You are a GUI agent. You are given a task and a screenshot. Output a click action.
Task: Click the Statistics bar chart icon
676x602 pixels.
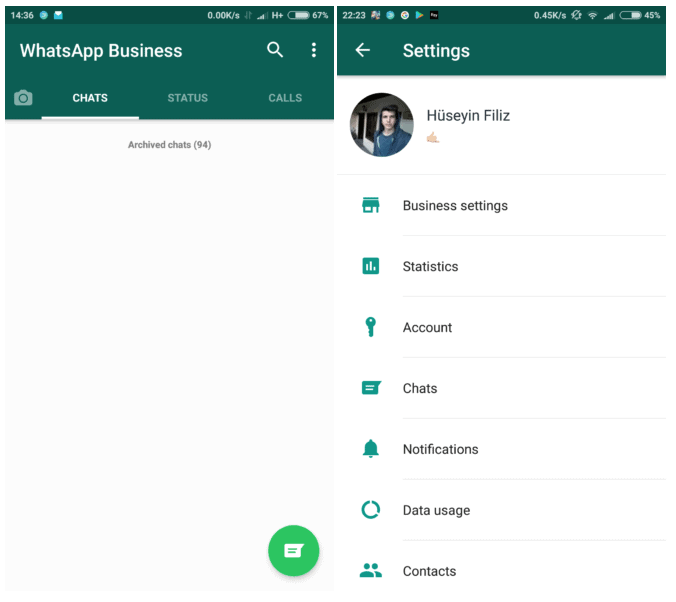click(372, 267)
